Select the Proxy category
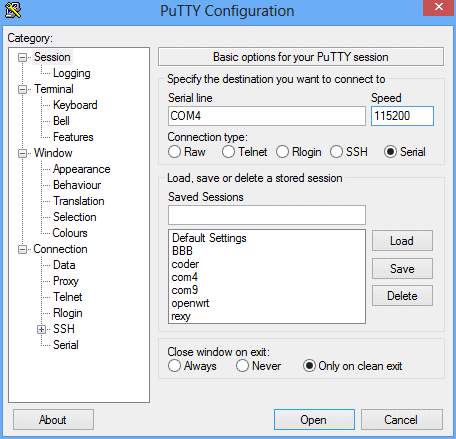Image resolution: width=456 pixels, height=439 pixels. 66,281
